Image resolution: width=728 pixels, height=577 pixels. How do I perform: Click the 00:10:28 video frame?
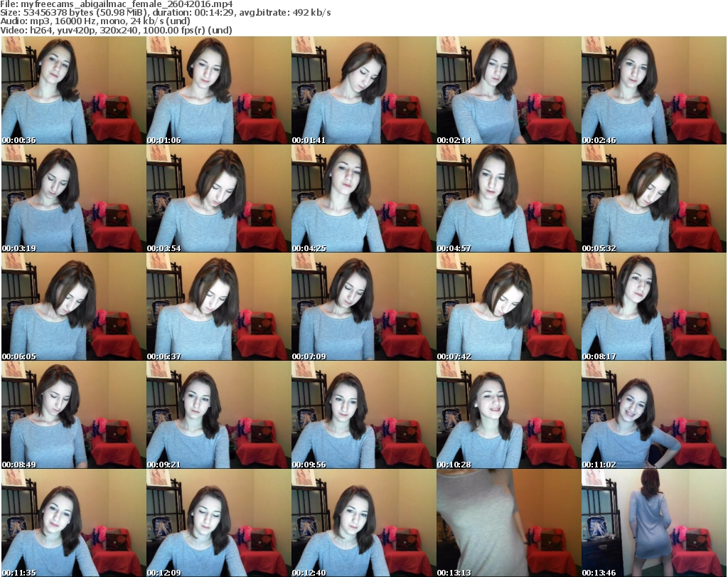[x=508, y=415]
